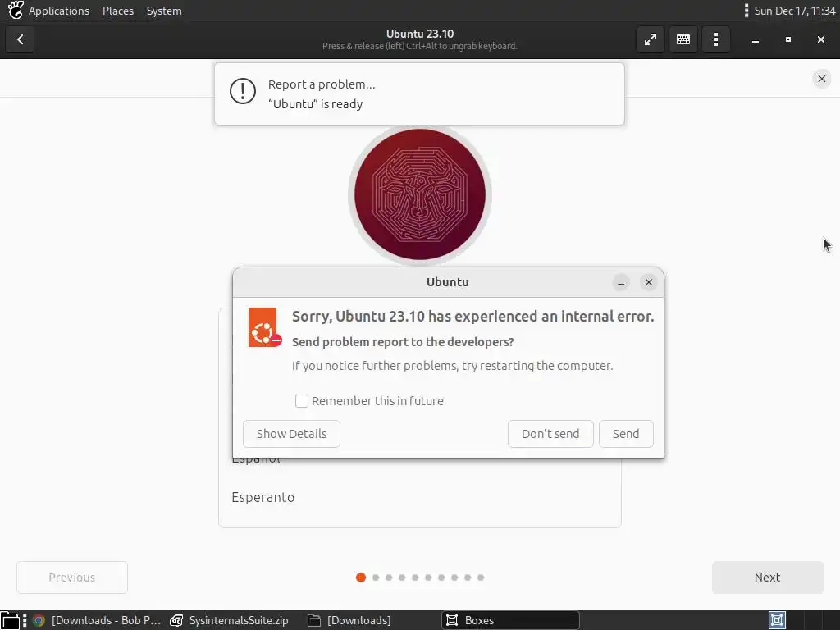Click the Boxes taskbar entry
Image resolution: width=840 pixels, height=630 pixels.
point(510,620)
